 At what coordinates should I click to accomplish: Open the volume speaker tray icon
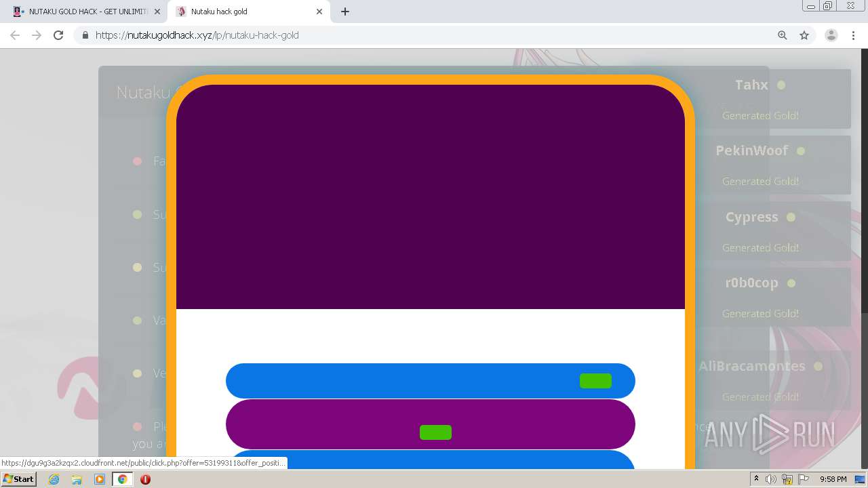point(771,479)
